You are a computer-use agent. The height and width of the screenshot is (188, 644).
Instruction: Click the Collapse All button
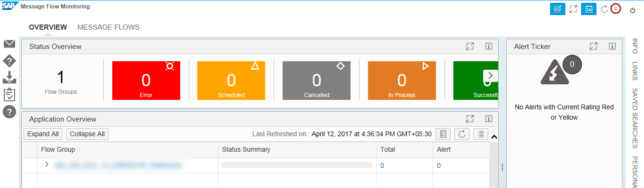[x=87, y=134]
